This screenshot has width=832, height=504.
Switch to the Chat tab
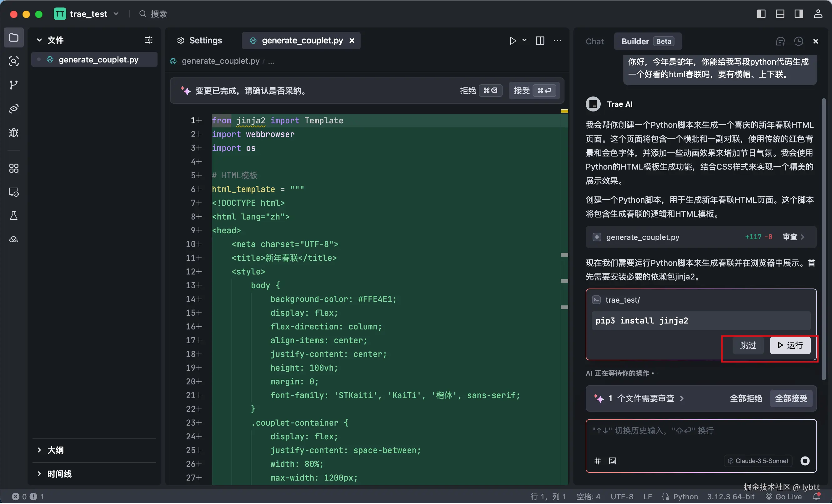point(595,41)
